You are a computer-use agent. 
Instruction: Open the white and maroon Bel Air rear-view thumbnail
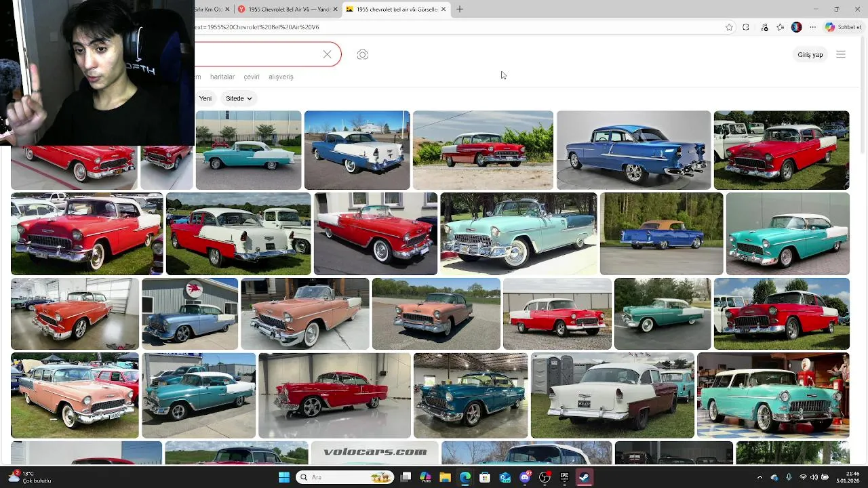(x=612, y=395)
